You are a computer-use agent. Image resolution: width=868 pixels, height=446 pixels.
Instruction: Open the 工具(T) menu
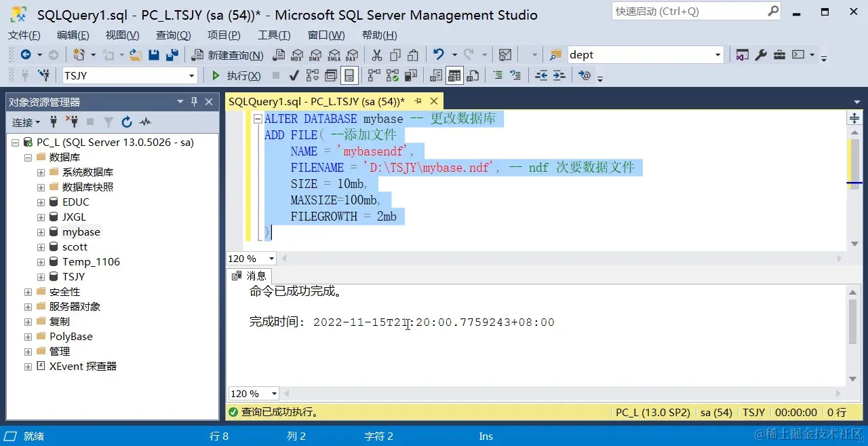point(274,35)
